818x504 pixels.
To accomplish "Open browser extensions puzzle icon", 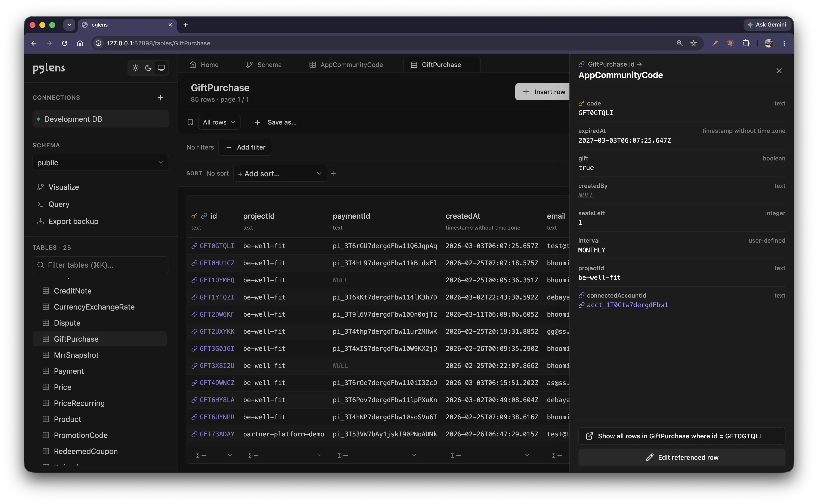I will click(746, 43).
